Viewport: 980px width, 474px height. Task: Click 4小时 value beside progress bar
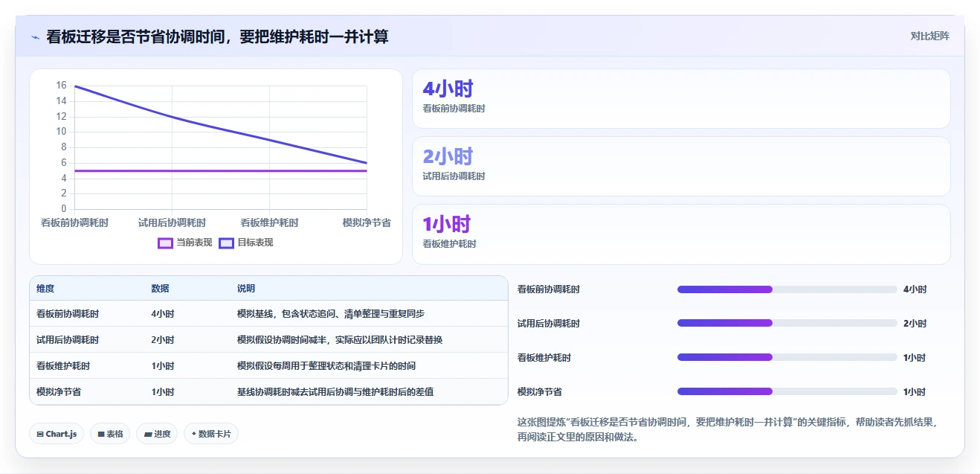pyautogui.click(x=915, y=289)
